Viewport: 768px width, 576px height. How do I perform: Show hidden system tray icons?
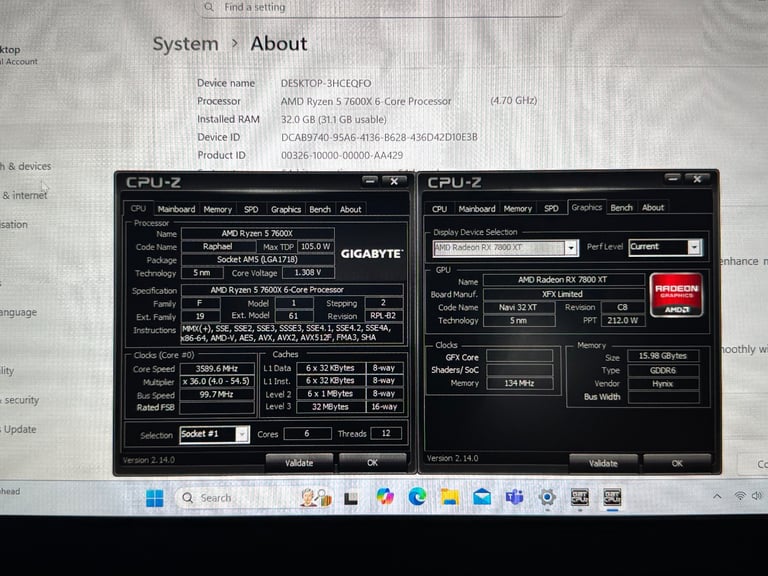click(717, 496)
